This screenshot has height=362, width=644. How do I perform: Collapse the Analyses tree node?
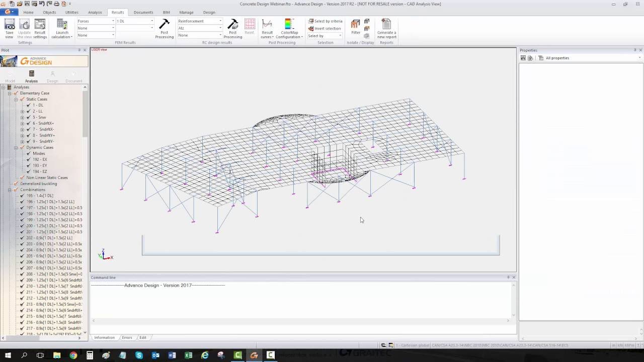3,87
